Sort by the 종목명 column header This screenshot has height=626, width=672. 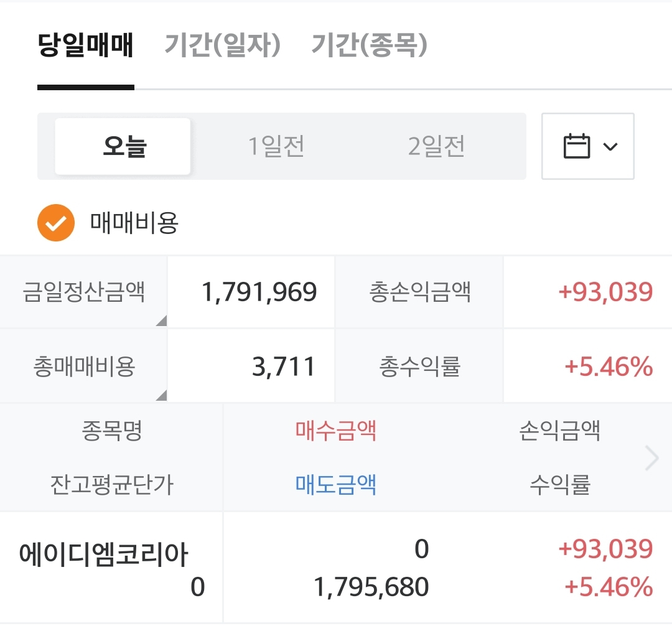click(112, 431)
